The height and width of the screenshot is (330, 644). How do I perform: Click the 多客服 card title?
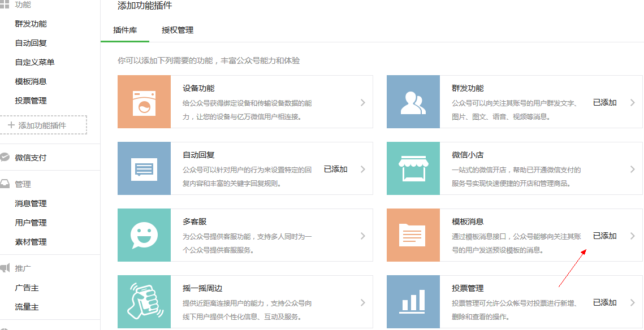tap(195, 222)
